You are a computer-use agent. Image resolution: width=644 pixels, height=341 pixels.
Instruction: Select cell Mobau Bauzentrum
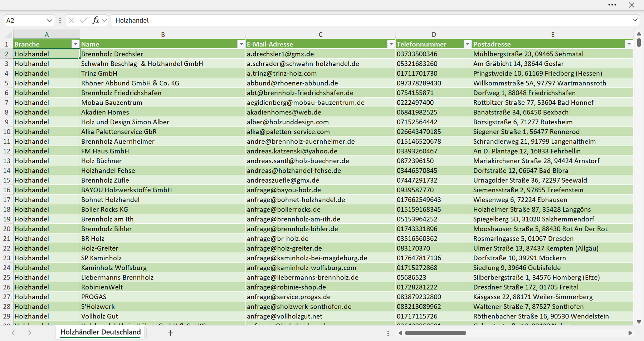(163, 103)
